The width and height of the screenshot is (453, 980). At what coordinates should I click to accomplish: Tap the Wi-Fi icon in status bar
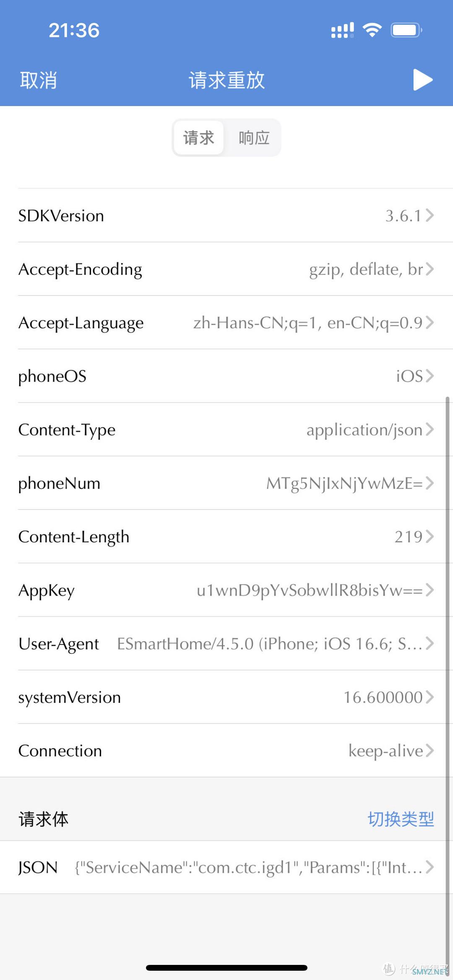click(x=372, y=30)
